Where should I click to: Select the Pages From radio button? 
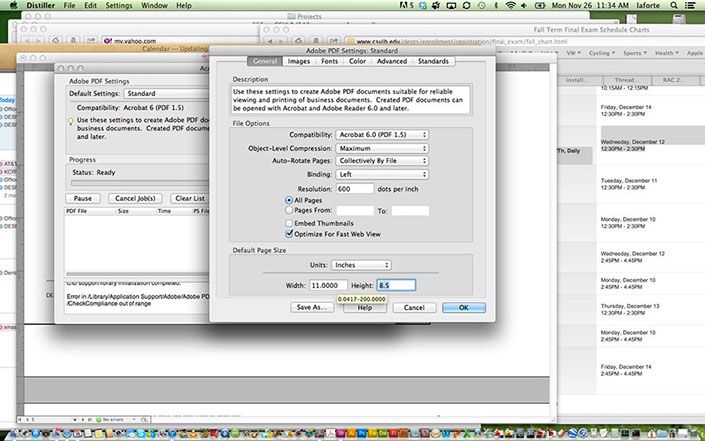point(289,210)
